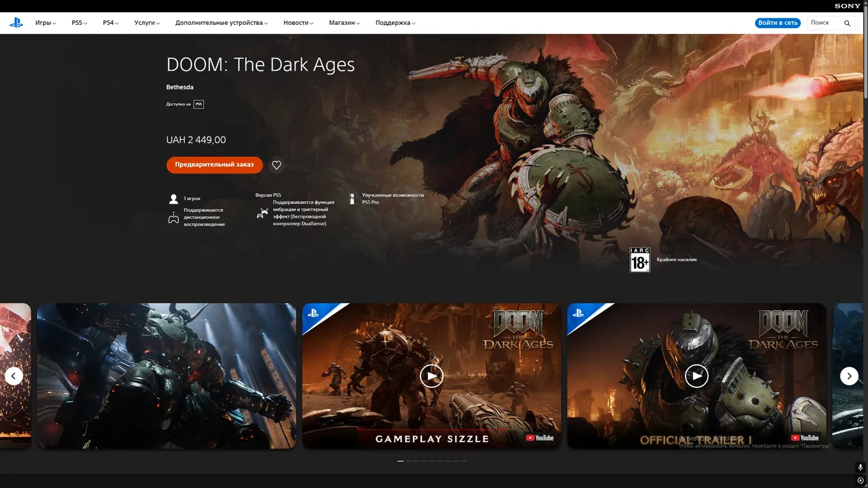Click the target icon below the microphone
Screen dimensions: 868x488
(860, 480)
